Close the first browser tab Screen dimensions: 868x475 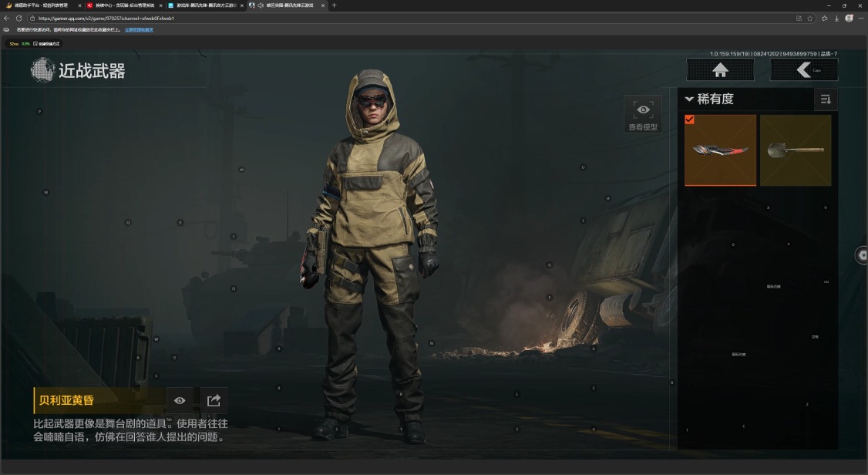coord(79,5)
